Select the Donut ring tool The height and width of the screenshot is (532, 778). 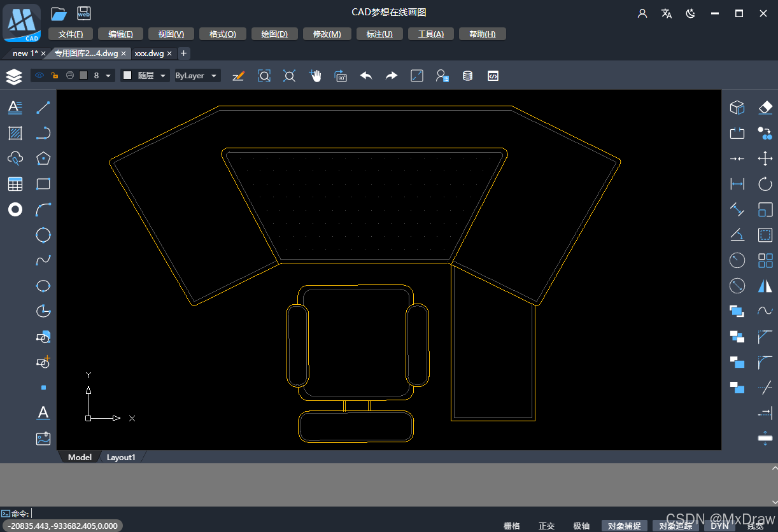(15, 209)
